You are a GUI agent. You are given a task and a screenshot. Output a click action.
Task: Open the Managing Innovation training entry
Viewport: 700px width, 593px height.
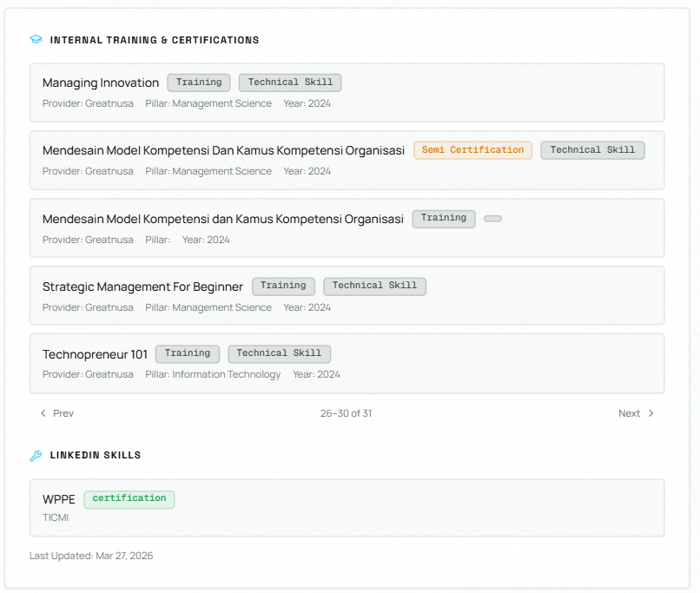pyautogui.click(x=101, y=83)
